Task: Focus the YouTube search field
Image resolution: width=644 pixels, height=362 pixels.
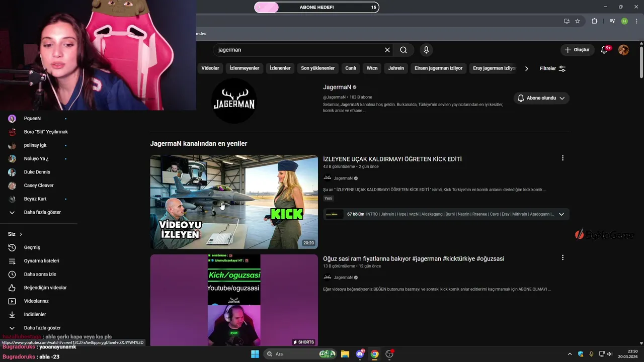Action: coord(299,50)
